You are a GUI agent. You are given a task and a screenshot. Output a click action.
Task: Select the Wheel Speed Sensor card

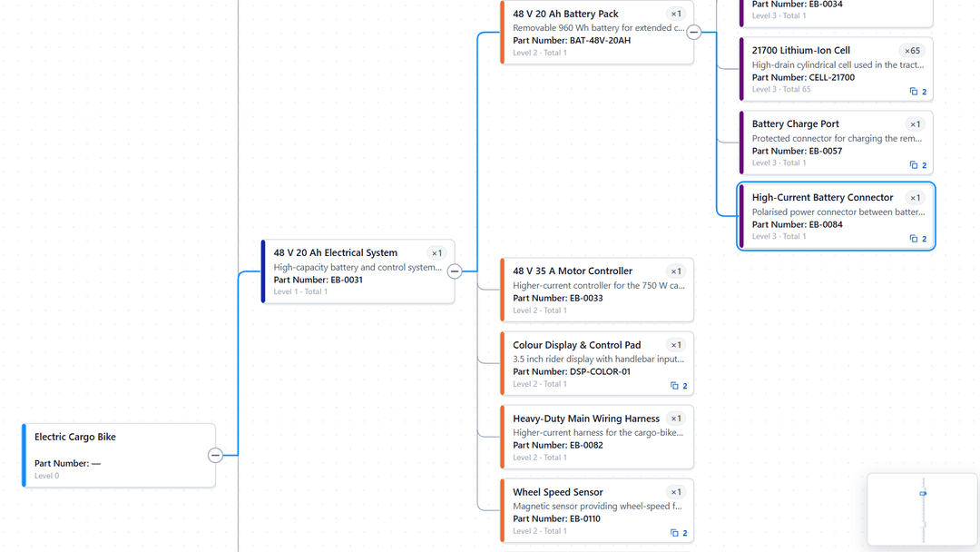(597, 511)
